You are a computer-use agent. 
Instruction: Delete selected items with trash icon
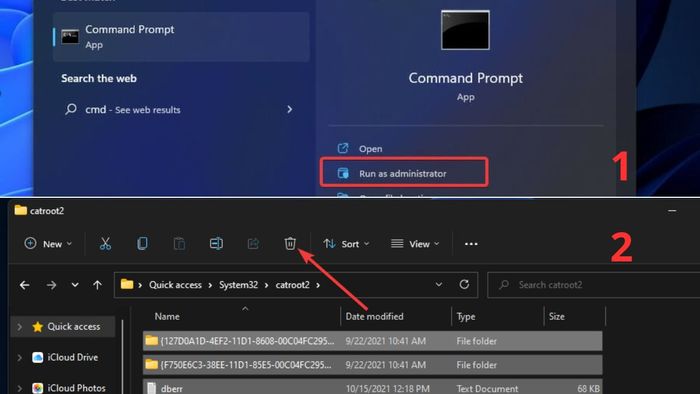click(x=290, y=244)
